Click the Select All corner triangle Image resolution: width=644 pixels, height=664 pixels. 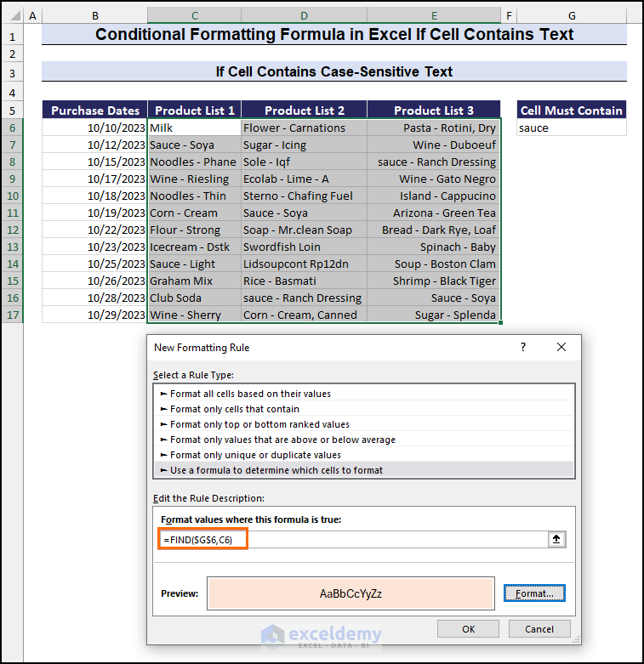coord(15,16)
